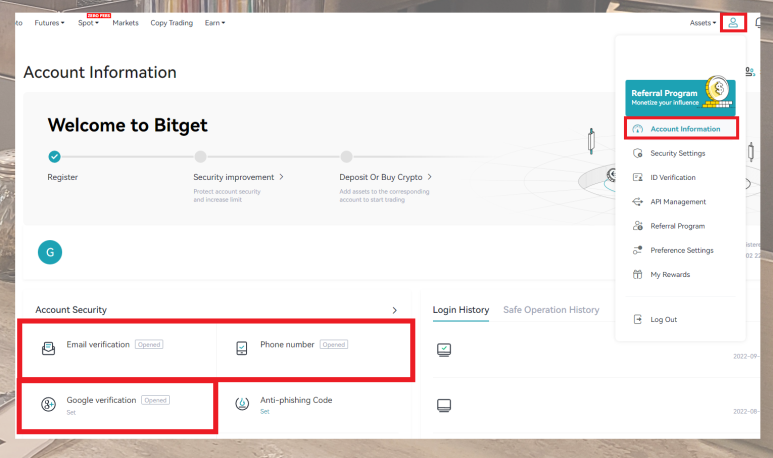Click the notification bell icon
773x458 pixels.
click(759, 23)
